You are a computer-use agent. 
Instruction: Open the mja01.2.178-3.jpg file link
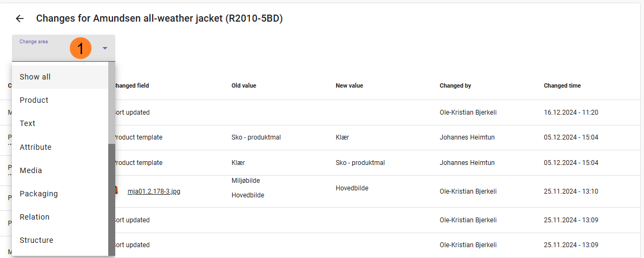(154, 191)
